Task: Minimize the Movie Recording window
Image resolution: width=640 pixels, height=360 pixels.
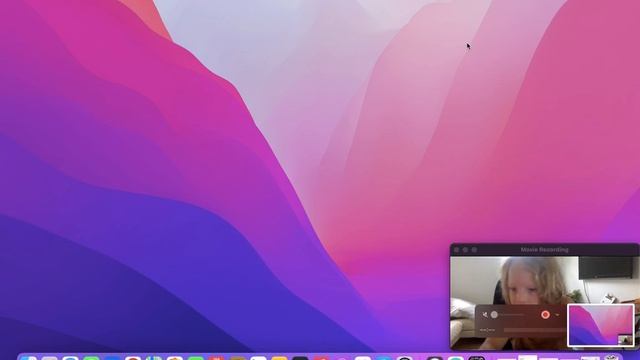Action: [x=465, y=249]
